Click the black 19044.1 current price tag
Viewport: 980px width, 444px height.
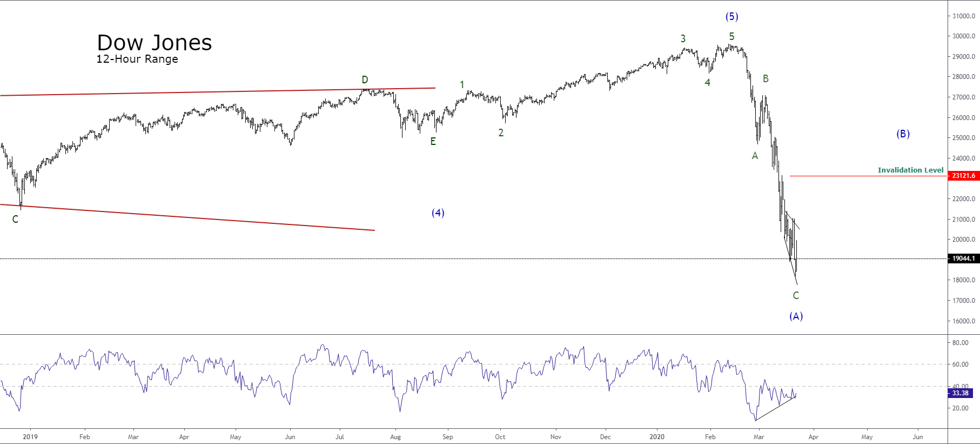(x=964, y=259)
